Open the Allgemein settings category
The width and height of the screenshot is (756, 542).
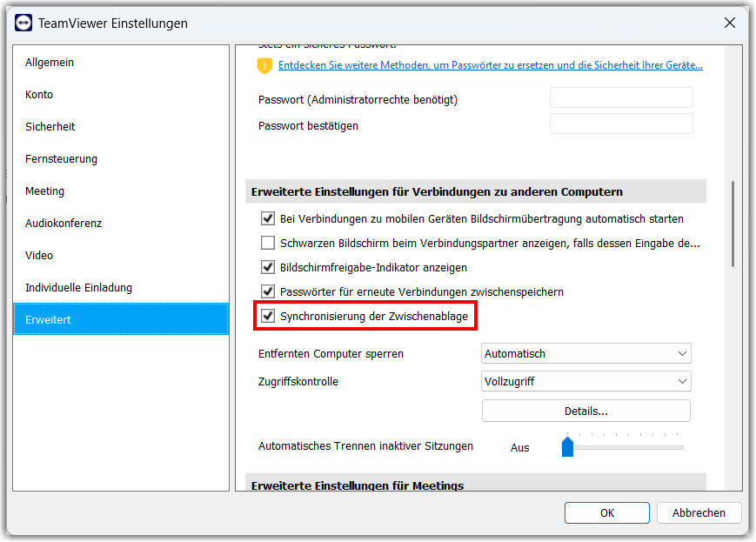click(121, 63)
